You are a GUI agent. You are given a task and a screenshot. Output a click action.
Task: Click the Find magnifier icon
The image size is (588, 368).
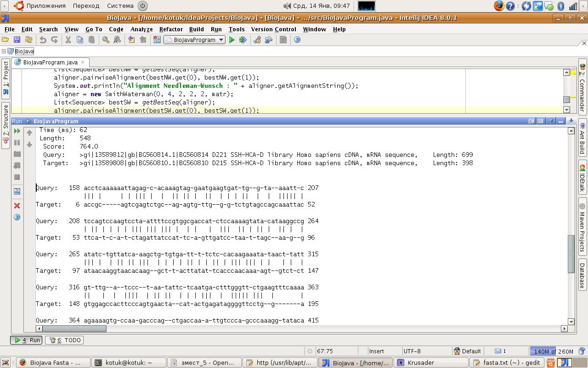pos(106,40)
